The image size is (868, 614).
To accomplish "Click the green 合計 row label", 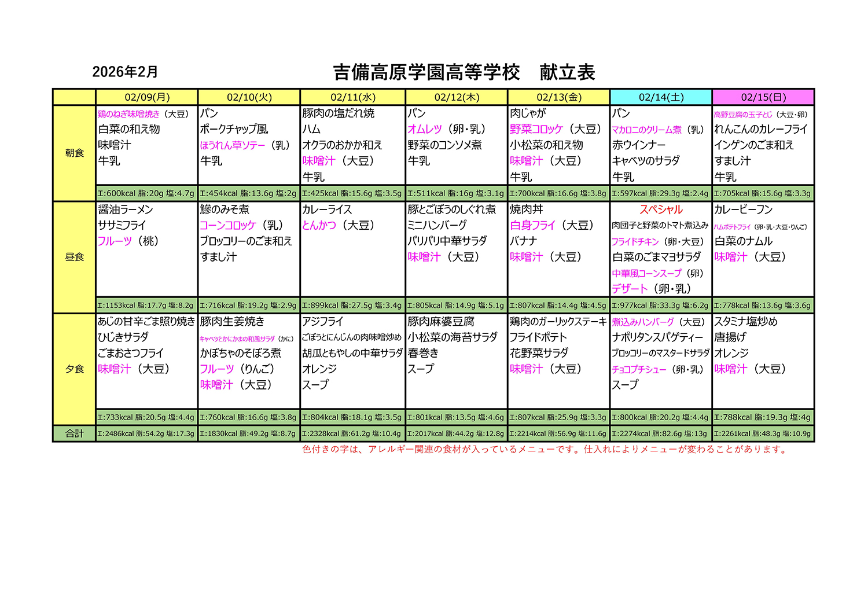I will [75, 433].
